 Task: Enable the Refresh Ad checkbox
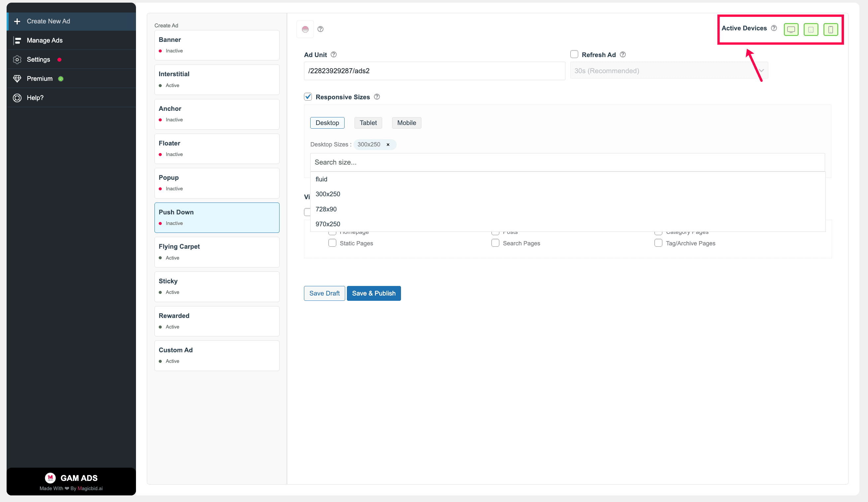click(574, 54)
